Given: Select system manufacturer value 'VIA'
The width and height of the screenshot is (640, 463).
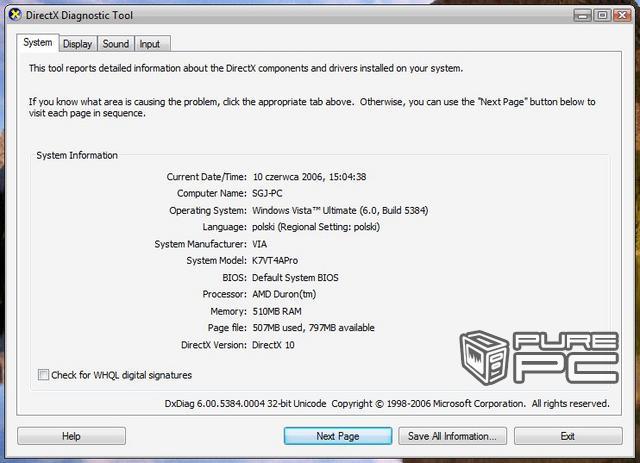Looking at the screenshot, I should 260,244.
